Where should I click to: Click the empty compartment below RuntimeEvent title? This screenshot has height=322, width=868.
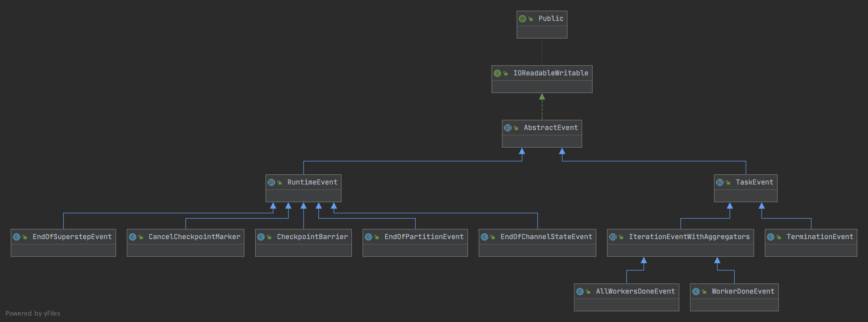pos(303,196)
